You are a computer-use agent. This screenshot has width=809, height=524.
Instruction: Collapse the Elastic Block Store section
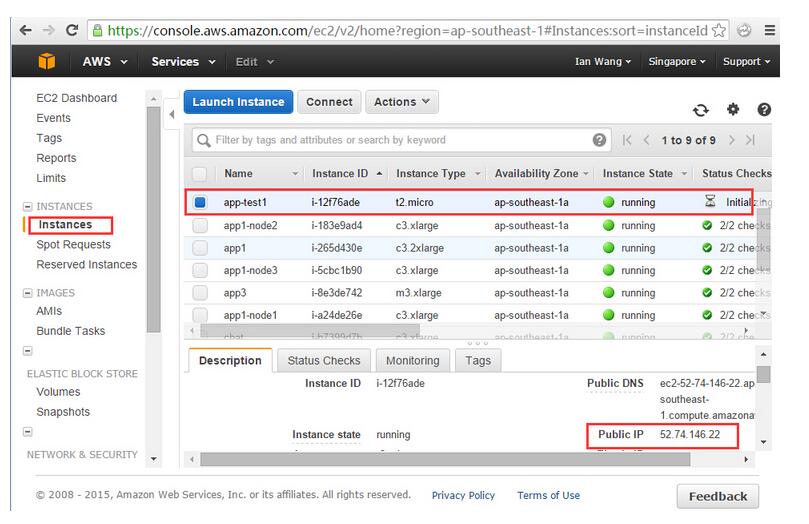point(28,351)
